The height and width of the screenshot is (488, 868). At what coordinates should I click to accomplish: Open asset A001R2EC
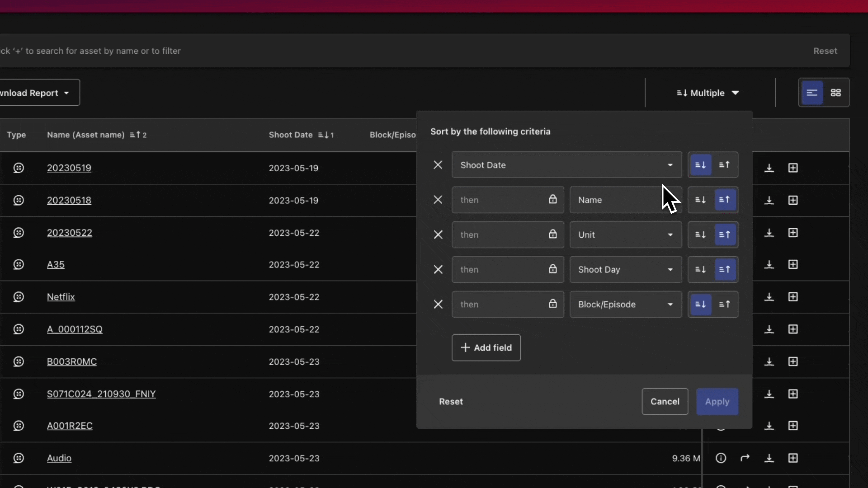[x=70, y=426]
